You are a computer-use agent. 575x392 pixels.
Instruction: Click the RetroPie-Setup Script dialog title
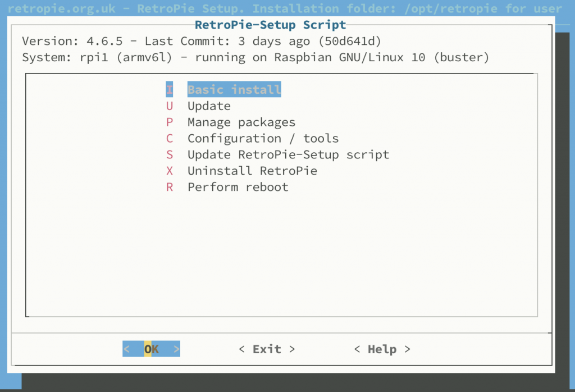coord(270,25)
